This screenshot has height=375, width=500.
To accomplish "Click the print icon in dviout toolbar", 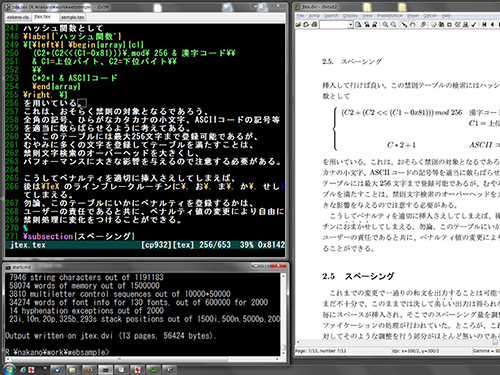I will coord(314,24).
